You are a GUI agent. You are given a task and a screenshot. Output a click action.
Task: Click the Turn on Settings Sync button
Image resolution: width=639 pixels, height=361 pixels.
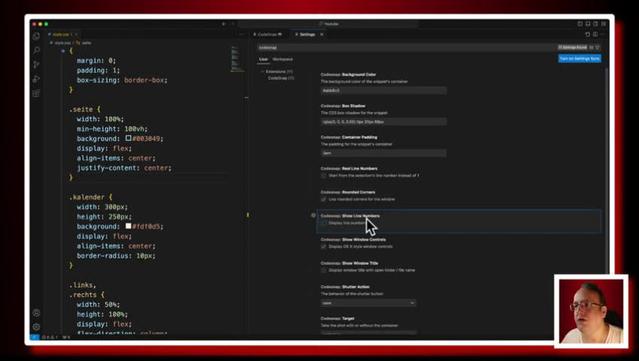pyautogui.click(x=580, y=59)
